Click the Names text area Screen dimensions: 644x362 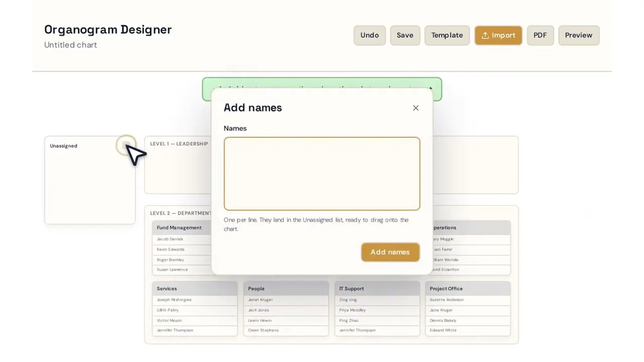pos(322,174)
